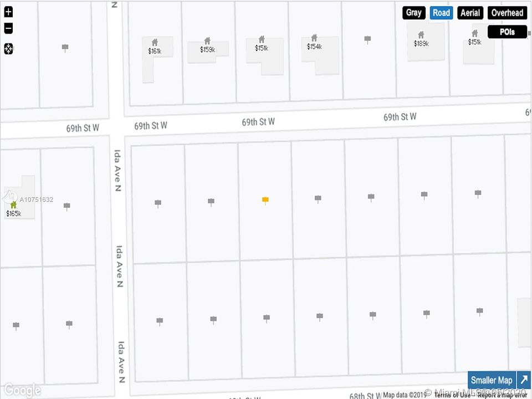Zoom in with the plus icon

coord(8,12)
